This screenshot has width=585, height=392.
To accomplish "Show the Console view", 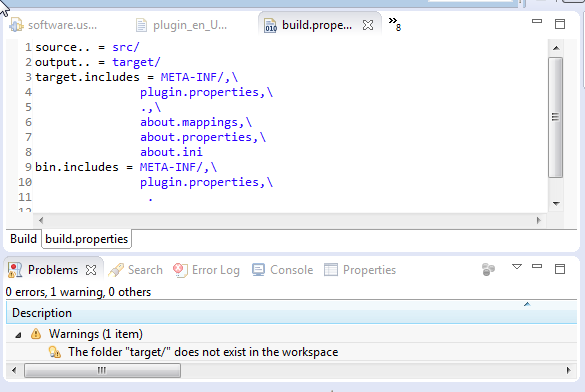I will pyautogui.click(x=282, y=270).
